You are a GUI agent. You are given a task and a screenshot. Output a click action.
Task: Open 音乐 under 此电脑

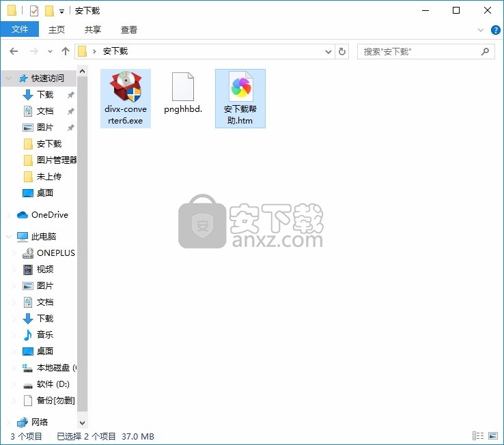click(x=44, y=334)
